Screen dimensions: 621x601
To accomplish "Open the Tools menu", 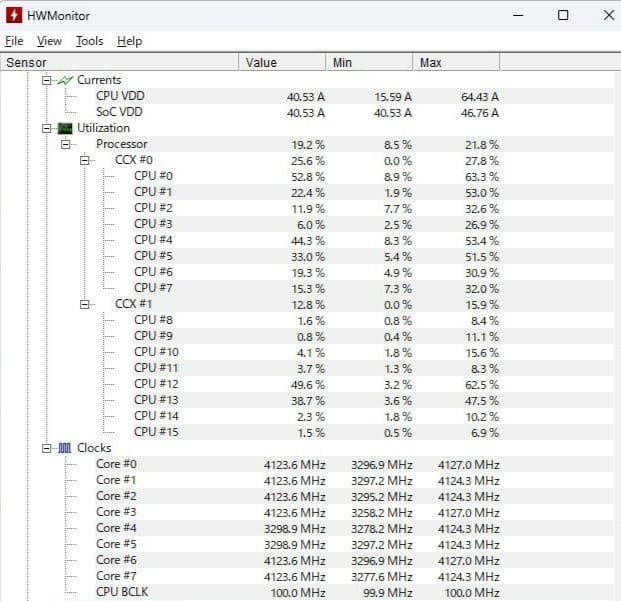I will [x=89, y=41].
